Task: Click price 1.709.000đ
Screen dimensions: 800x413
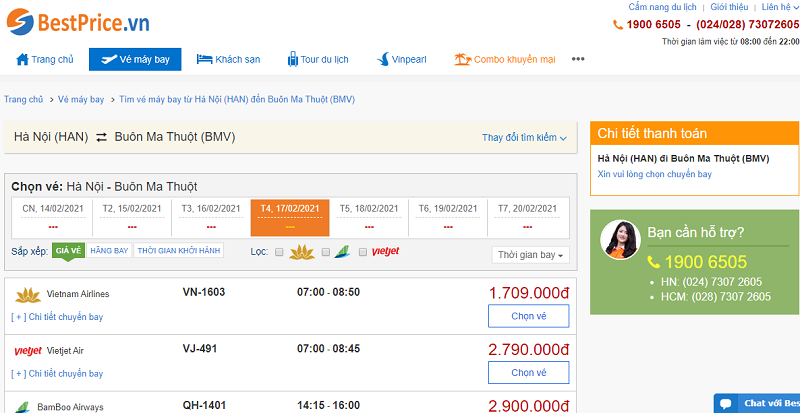Action: coord(529,294)
